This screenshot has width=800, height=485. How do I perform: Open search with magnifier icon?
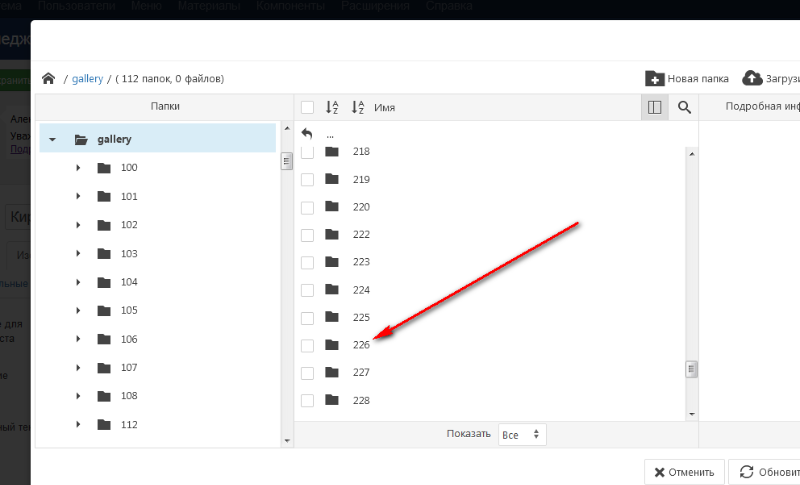pos(684,107)
